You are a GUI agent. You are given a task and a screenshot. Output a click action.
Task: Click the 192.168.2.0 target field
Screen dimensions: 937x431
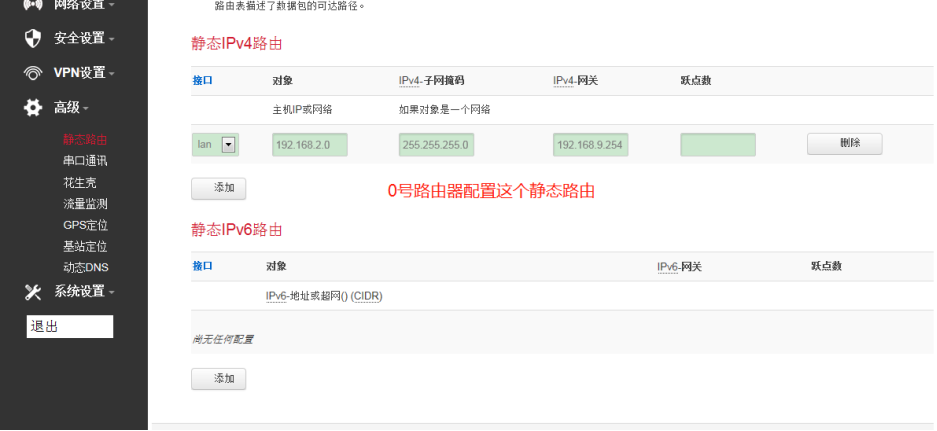[x=309, y=145]
